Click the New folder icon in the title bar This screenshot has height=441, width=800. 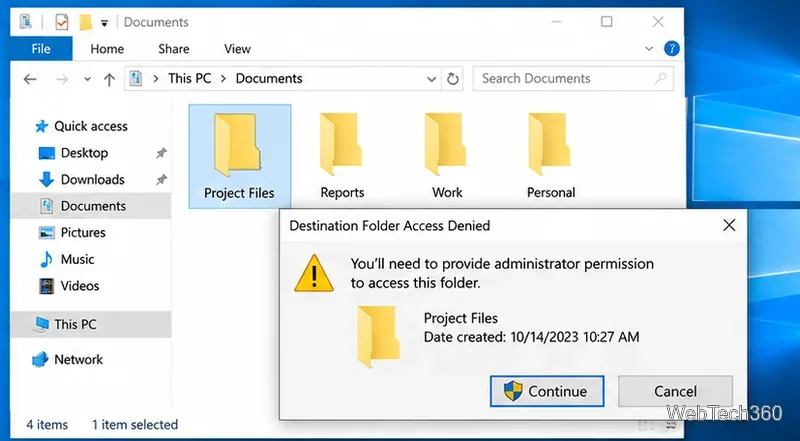(86, 22)
